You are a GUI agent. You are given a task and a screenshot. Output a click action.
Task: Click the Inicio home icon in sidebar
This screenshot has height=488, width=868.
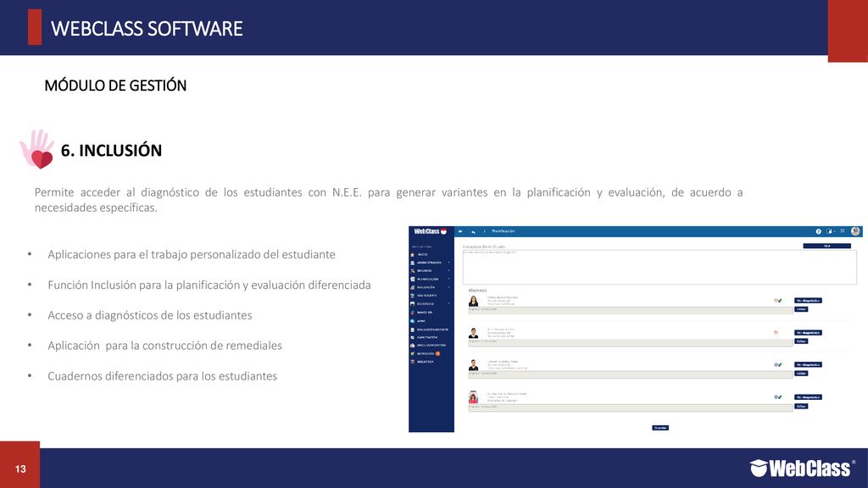click(x=413, y=254)
